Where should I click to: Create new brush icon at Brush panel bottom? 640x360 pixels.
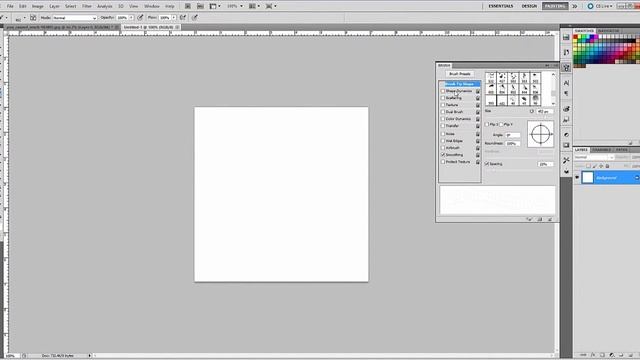tap(540, 219)
